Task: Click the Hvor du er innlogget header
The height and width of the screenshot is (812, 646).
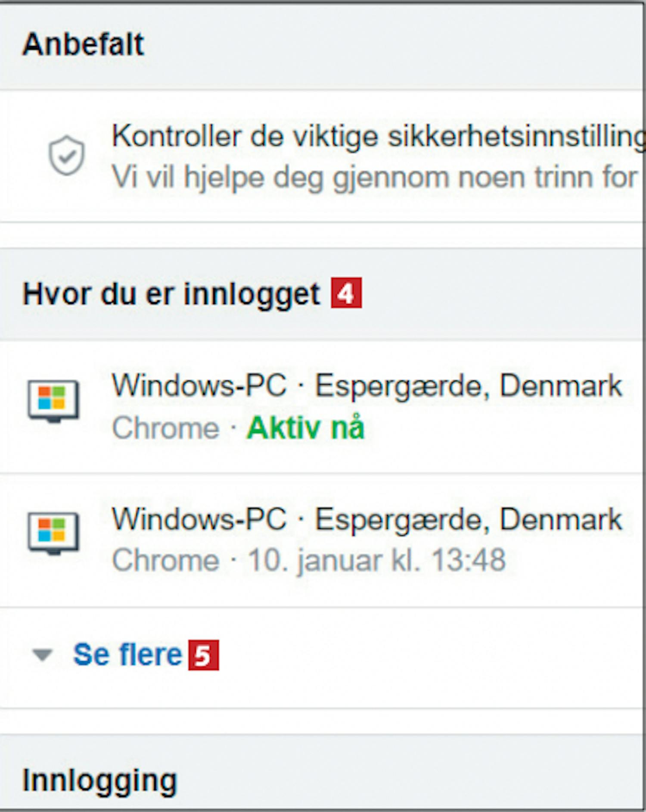Action: (x=171, y=294)
